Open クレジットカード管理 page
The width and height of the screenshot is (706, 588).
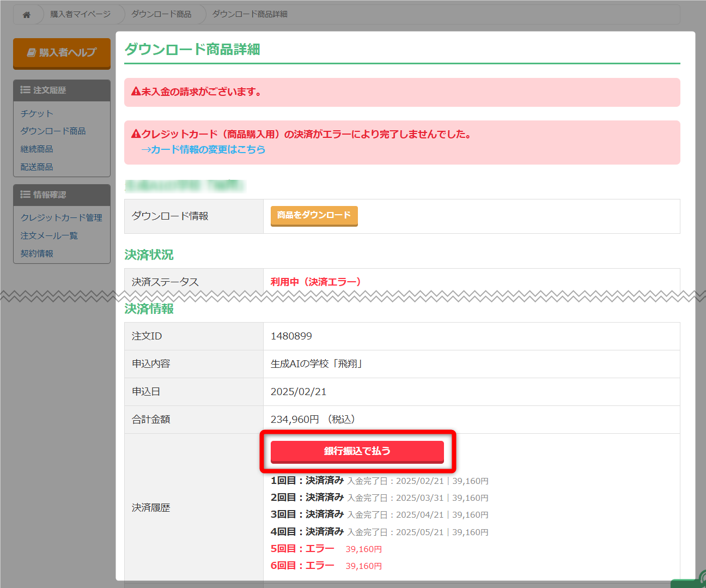pyautogui.click(x=61, y=217)
